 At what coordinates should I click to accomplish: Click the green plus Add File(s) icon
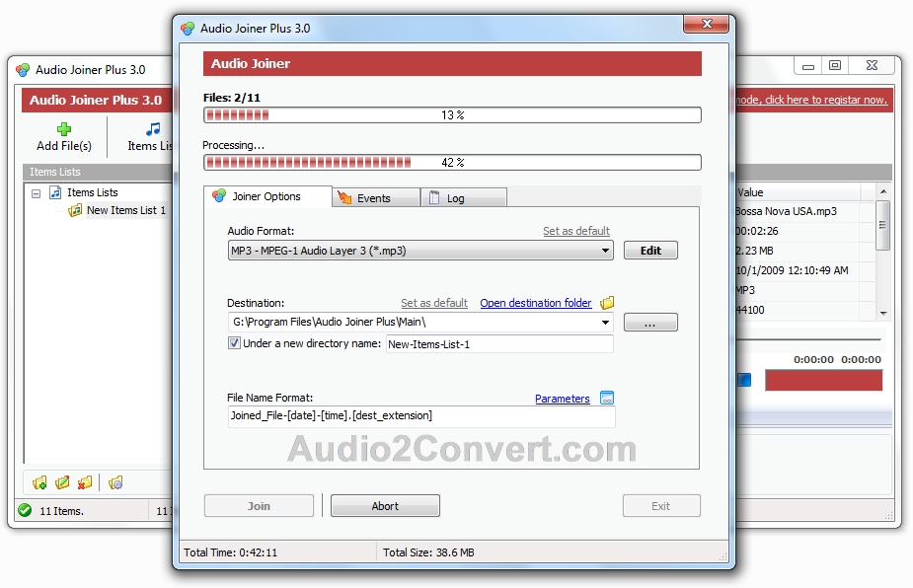click(64, 128)
